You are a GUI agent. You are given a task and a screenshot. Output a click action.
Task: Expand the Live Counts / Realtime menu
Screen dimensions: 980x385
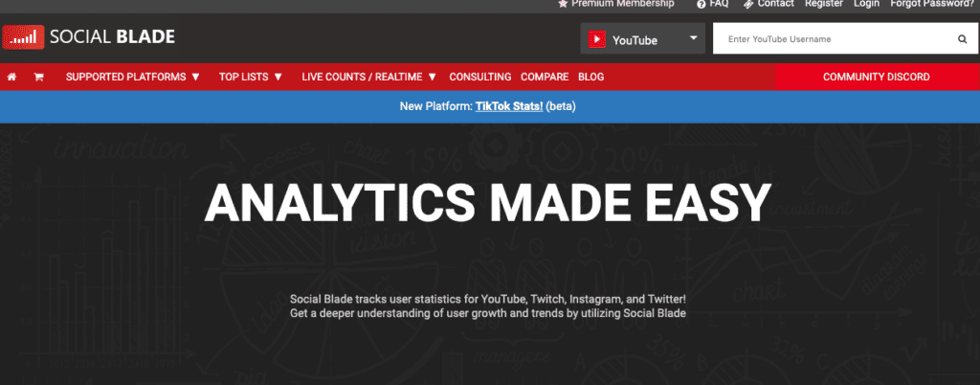369,77
